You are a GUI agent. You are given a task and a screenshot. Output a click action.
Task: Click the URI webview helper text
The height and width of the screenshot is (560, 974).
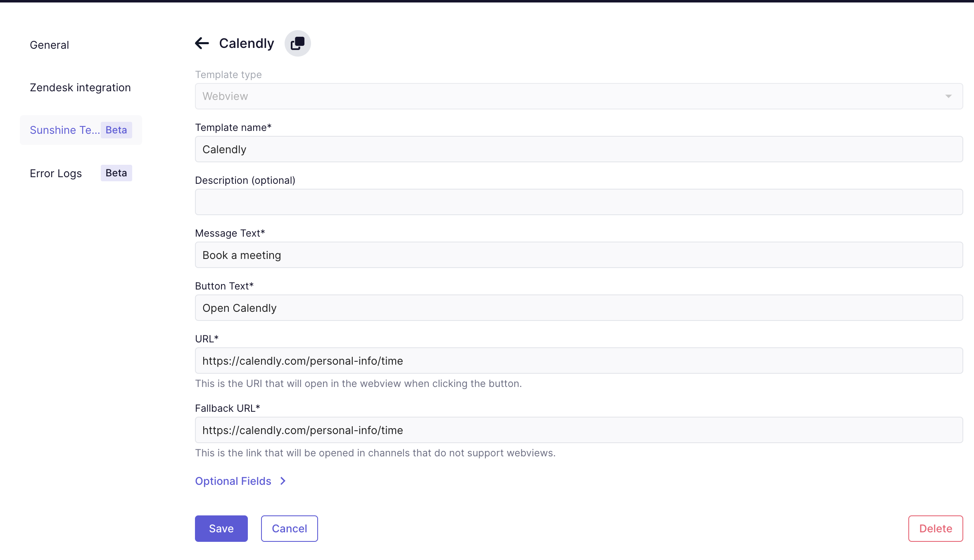(358, 384)
